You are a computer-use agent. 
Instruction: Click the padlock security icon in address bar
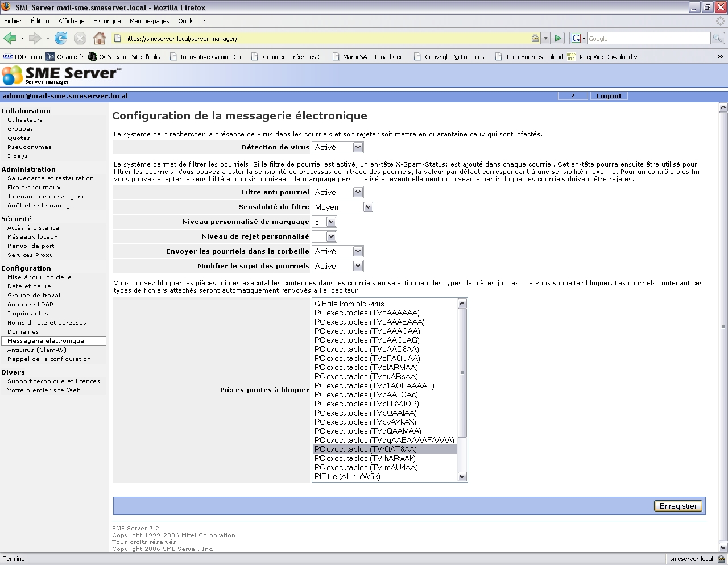pyautogui.click(x=535, y=38)
